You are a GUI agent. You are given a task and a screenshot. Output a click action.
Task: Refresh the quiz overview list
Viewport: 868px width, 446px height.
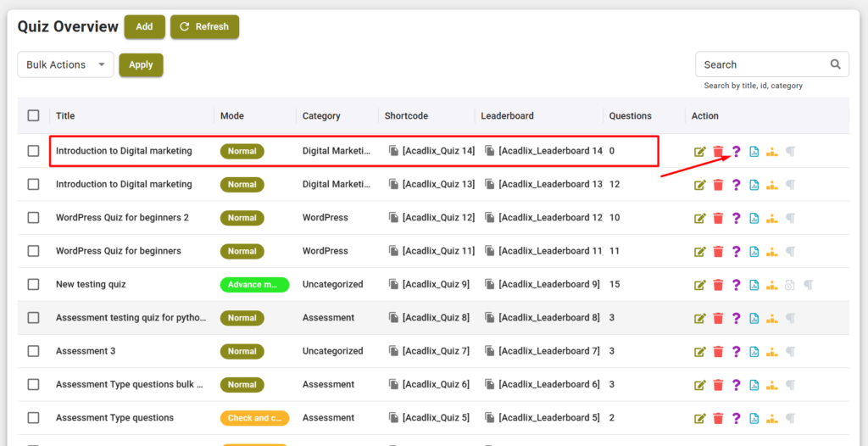(204, 26)
